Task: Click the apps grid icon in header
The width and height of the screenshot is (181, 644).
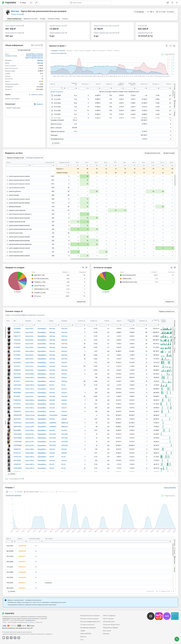Action: 168,3
